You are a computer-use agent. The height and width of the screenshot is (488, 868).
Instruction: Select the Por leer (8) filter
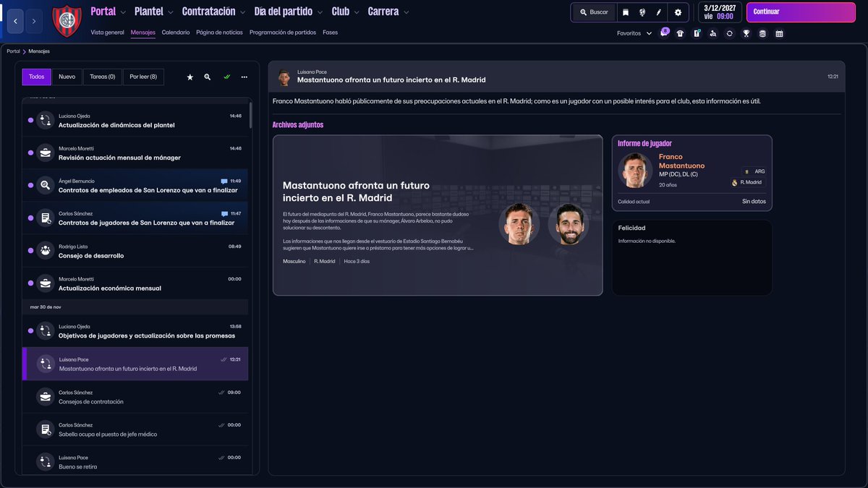[143, 77]
